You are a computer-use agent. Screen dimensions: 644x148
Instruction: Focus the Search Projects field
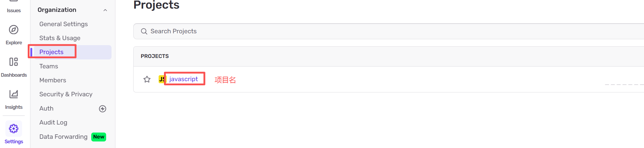[358, 32]
